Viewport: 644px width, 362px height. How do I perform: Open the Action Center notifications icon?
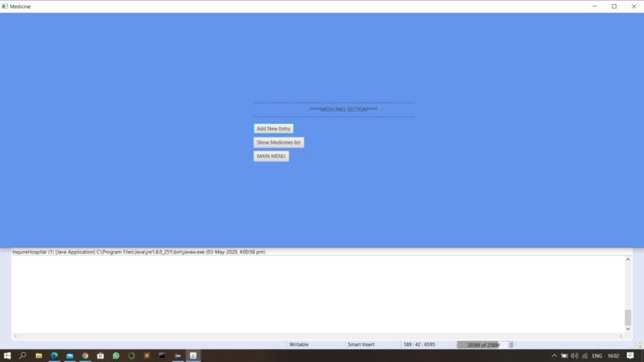(x=630, y=356)
